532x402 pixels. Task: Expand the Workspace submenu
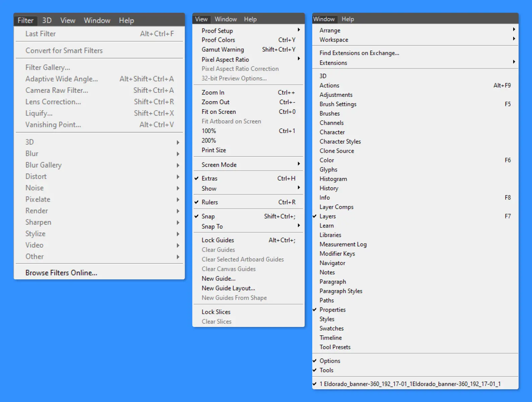(x=415, y=40)
